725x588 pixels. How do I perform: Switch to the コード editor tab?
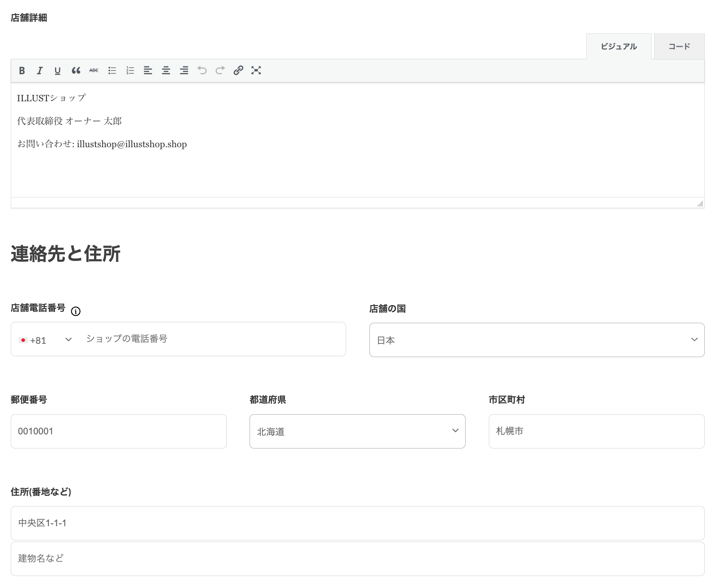point(679,47)
